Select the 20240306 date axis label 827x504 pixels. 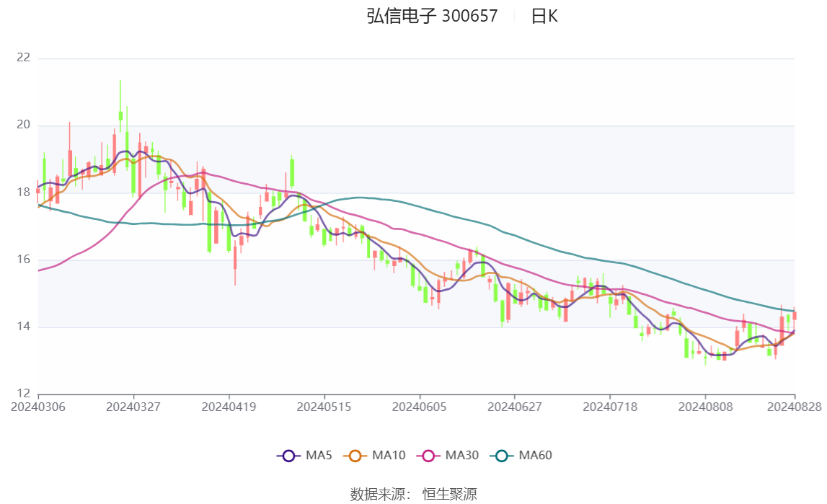point(38,407)
